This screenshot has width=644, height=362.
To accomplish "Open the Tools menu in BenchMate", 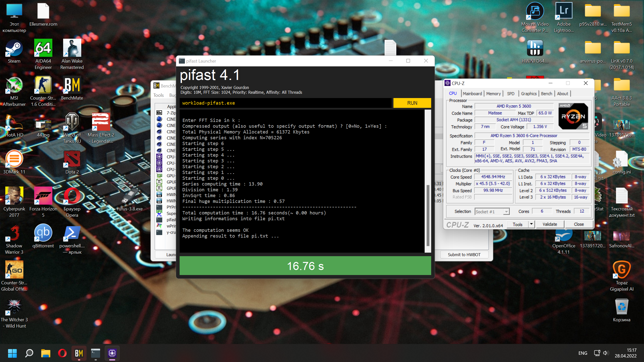I will pos(158,95).
